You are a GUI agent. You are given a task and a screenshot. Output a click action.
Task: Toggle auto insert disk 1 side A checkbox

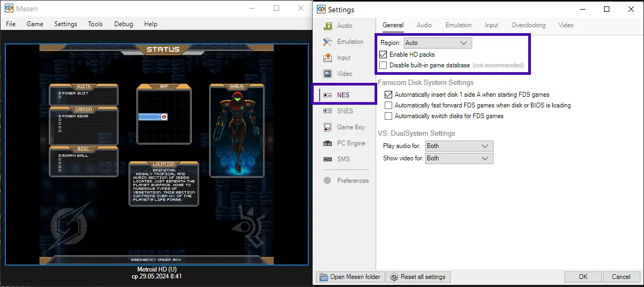[388, 95]
